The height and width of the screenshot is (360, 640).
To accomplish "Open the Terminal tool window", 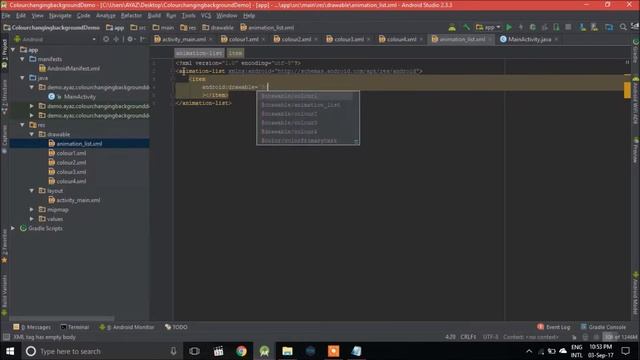I will 75,327.
